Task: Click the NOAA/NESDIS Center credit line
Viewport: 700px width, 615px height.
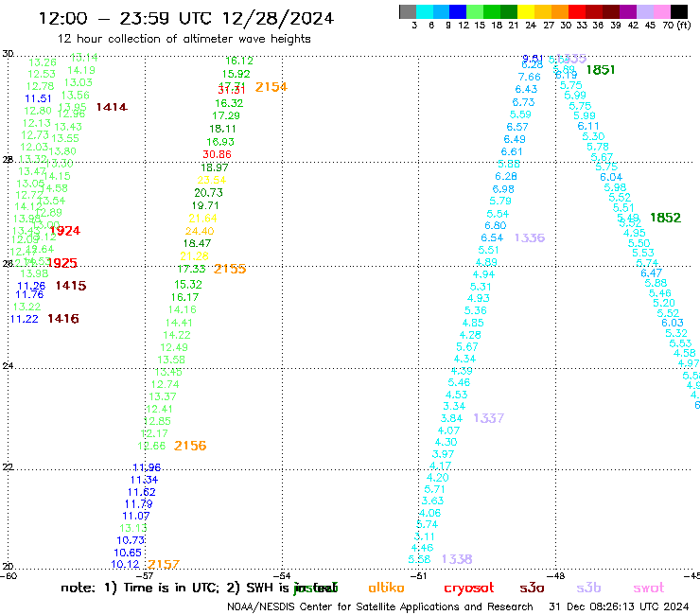Action: click(x=380, y=607)
